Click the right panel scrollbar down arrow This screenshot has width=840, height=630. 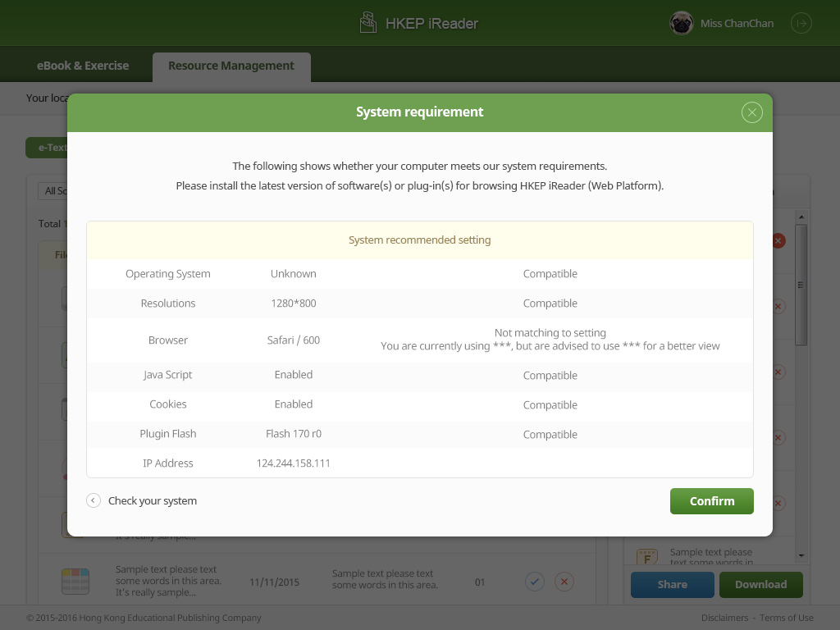pos(801,555)
